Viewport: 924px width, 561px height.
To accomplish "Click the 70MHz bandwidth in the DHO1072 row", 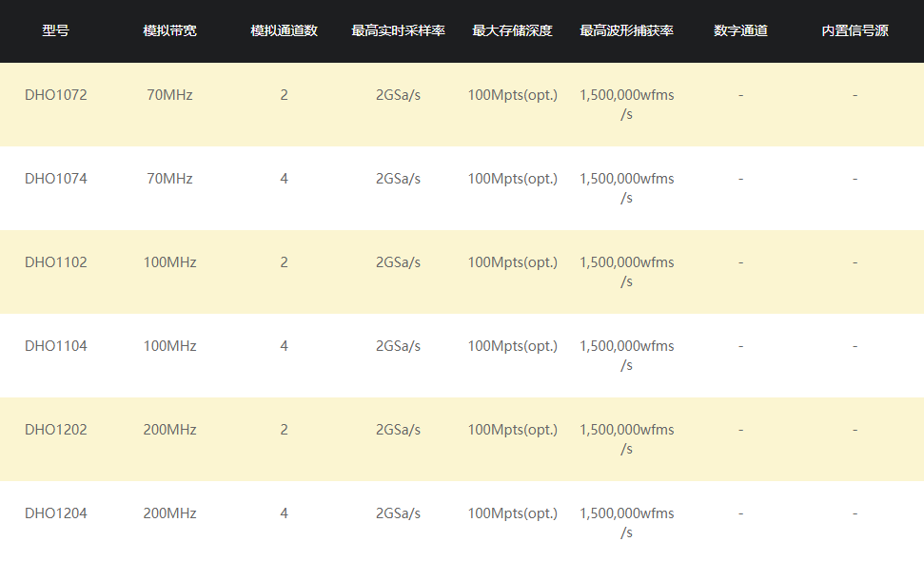I will 169,95.
